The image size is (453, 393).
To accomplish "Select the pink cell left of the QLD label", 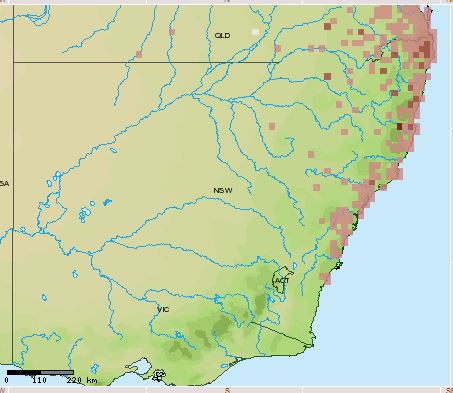I will 172,32.
